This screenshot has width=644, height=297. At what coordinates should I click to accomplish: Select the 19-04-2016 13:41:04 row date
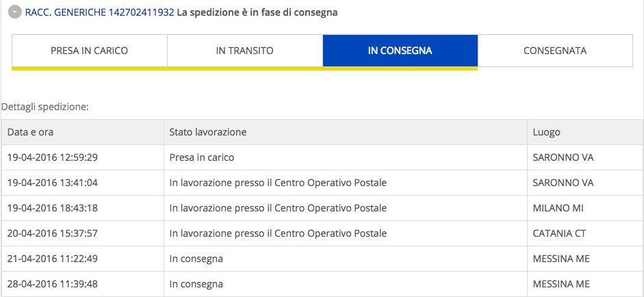click(83, 183)
